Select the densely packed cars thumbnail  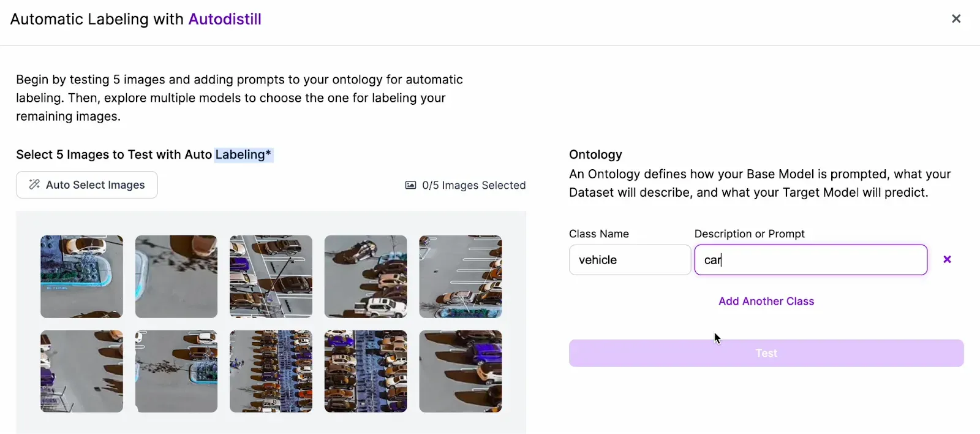click(271, 371)
